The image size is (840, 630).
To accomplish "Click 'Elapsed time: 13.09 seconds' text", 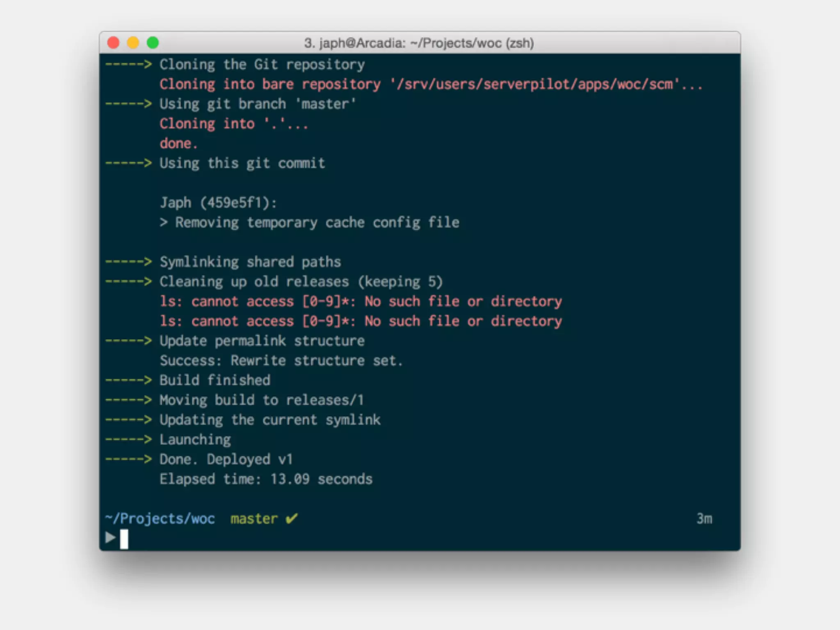I will (x=266, y=479).
